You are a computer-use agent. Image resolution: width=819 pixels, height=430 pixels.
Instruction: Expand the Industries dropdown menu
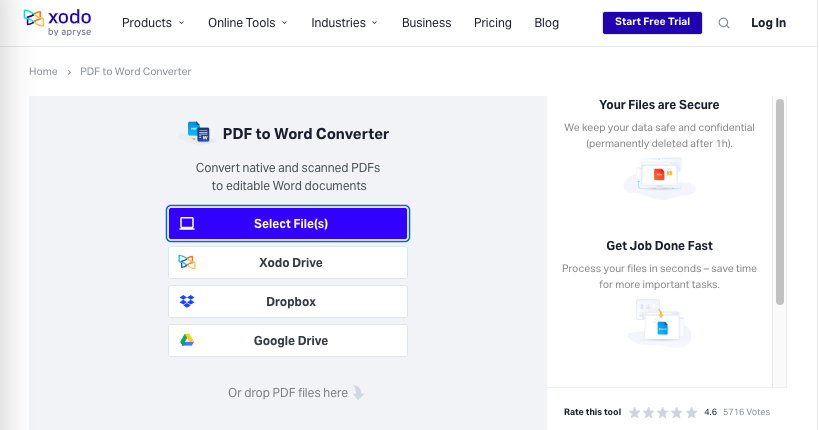point(344,23)
